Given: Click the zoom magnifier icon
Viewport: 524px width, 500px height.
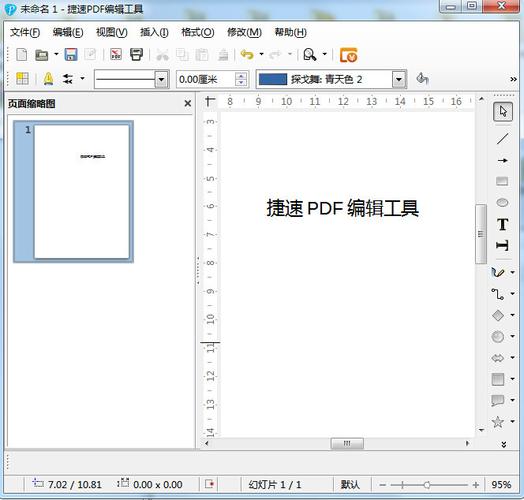Looking at the screenshot, I should click(x=309, y=54).
